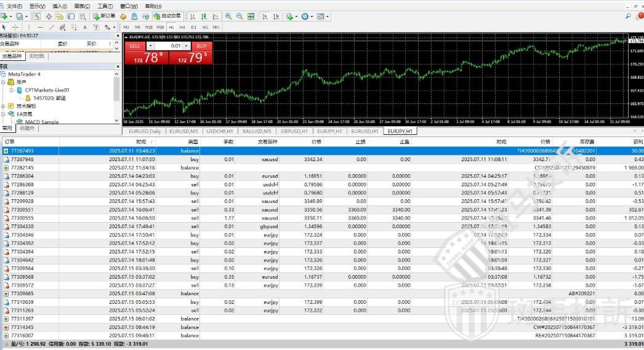
Task: Toggle the AutoTrading (自动交易) button
Action: coord(167,16)
